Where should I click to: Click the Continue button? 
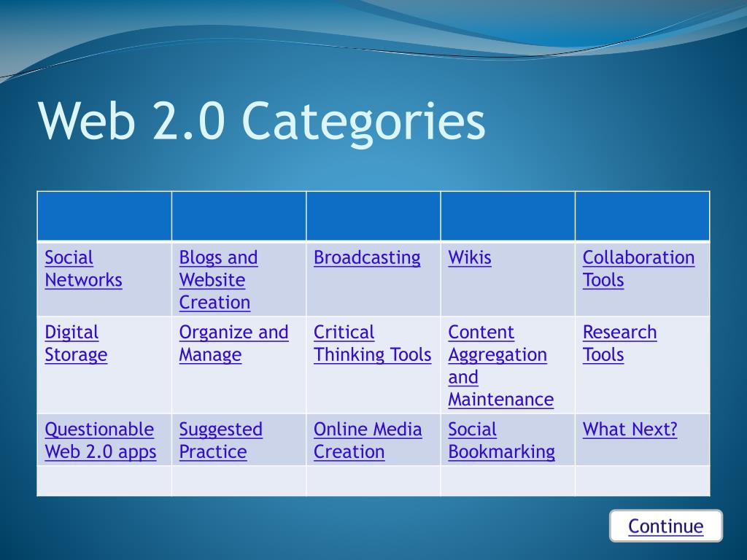[x=665, y=526]
